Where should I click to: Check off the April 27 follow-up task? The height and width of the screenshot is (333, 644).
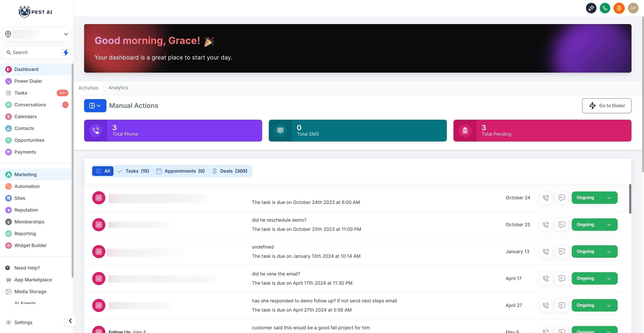(x=99, y=305)
